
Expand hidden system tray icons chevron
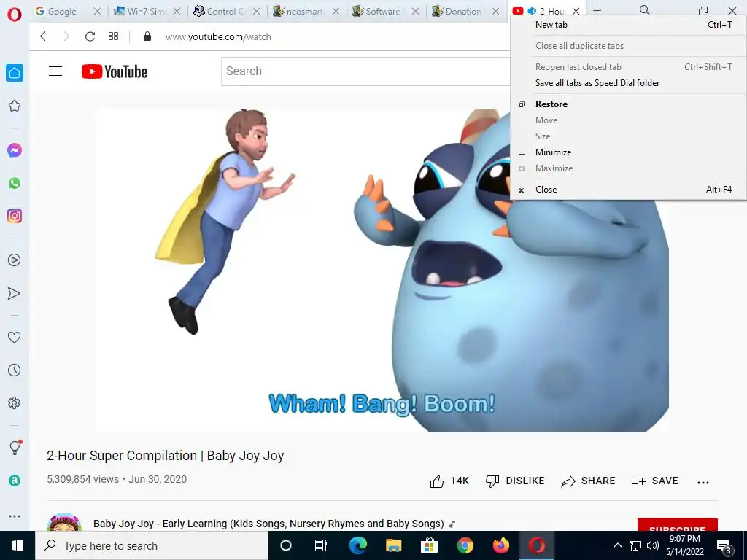coord(617,545)
